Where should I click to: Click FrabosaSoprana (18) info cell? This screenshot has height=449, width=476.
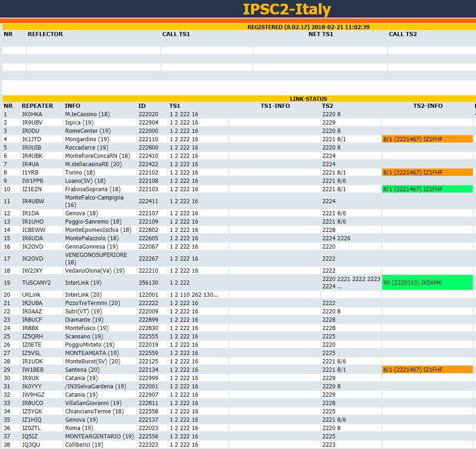100,189
